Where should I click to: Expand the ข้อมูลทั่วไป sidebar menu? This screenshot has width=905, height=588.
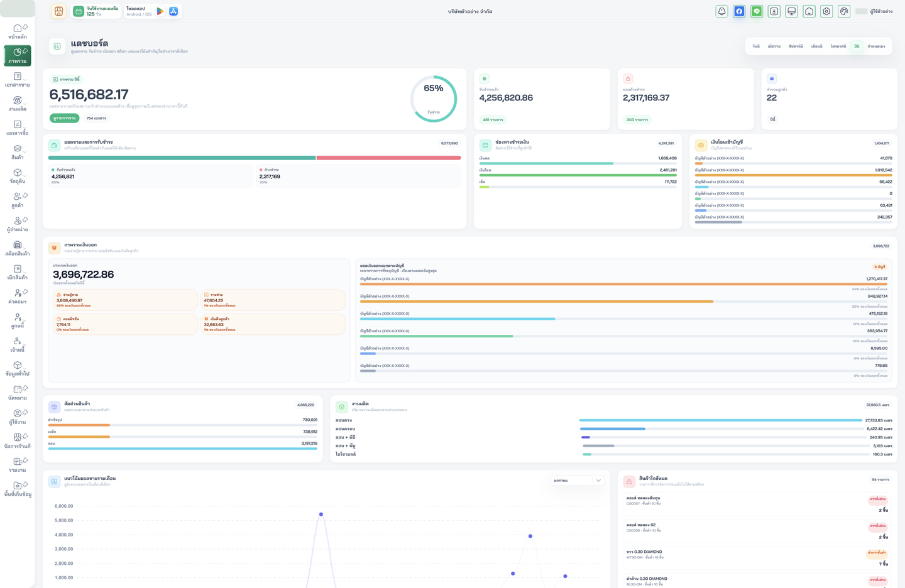[x=18, y=369]
